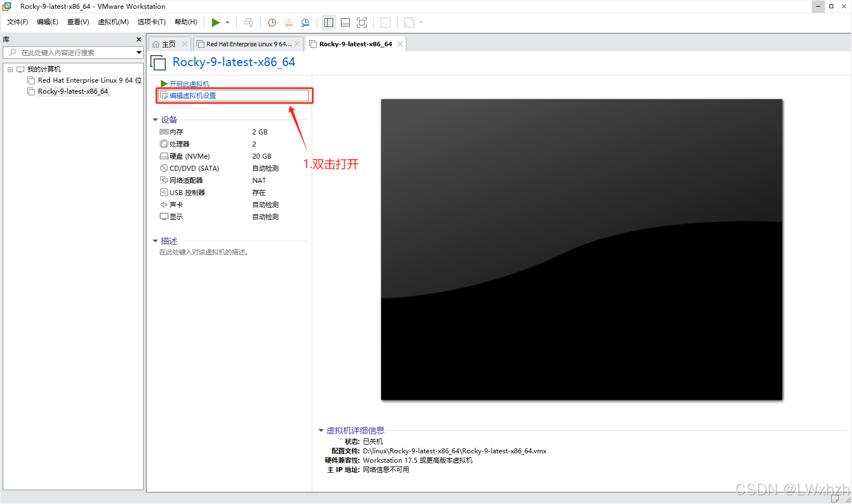Screen dimensions: 852x504
Task: Click the 显示 display monitor icon
Action: point(164,216)
